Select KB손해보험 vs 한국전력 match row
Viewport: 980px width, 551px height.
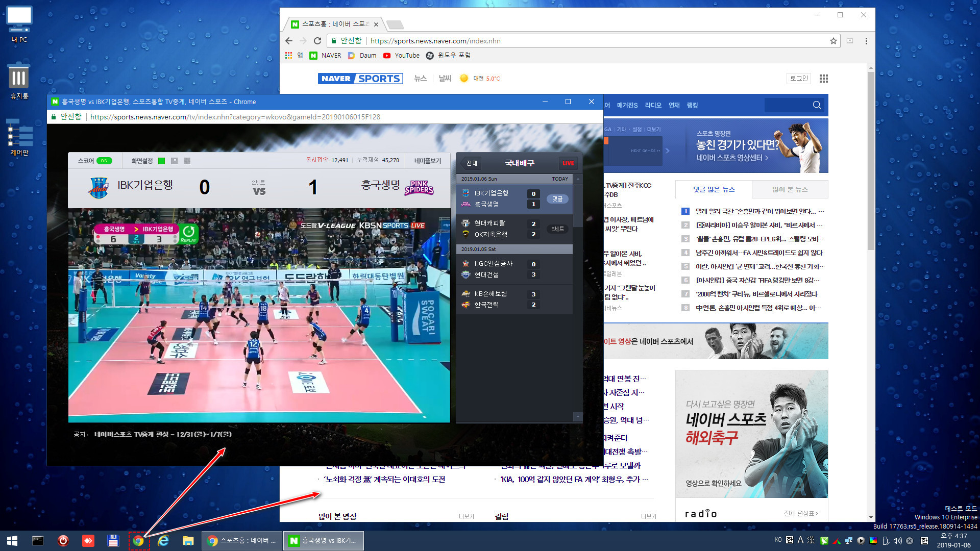514,299
